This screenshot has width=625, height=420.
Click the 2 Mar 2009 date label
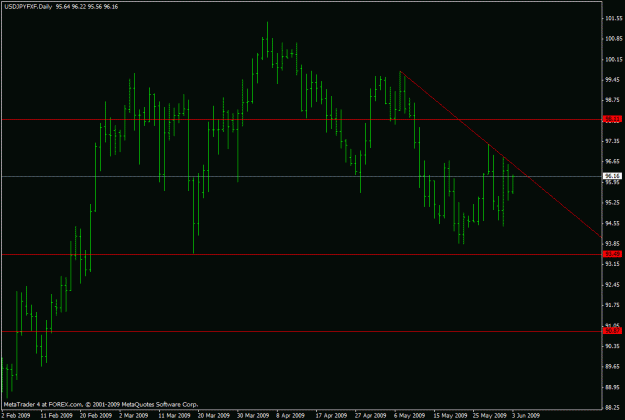click(x=134, y=415)
